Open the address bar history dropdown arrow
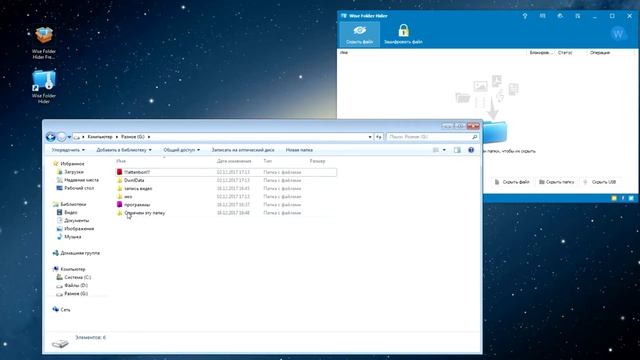 (x=370, y=137)
